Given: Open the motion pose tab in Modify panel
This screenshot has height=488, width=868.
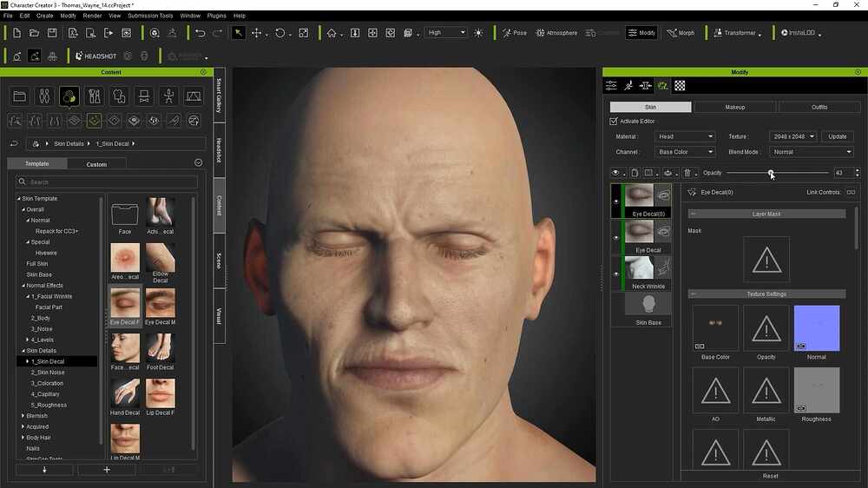Looking at the screenshot, I should pos(628,85).
